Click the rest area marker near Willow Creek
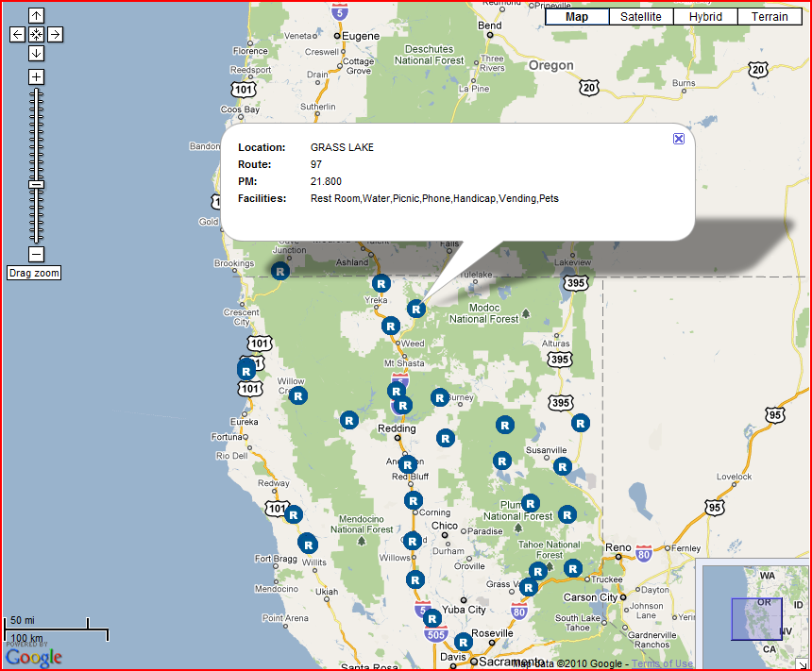This screenshot has width=812, height=671. (297, 395)
